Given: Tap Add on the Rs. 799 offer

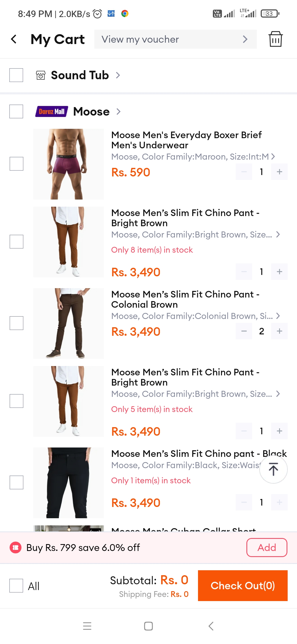Looking at the screenshot, I should pos(267,547).
